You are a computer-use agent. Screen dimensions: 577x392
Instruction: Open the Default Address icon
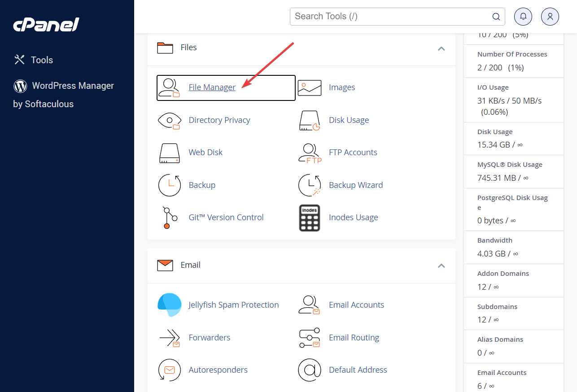310,370
